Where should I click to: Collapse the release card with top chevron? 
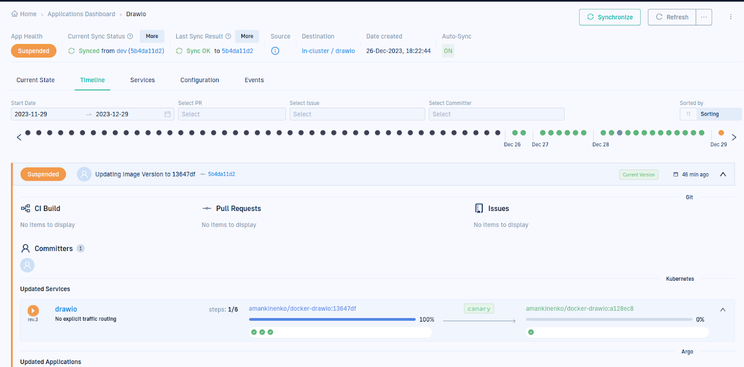[723, 174]
